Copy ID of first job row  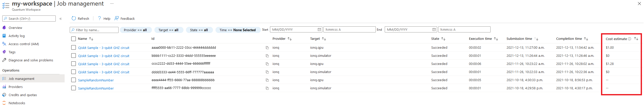point(267,48)
